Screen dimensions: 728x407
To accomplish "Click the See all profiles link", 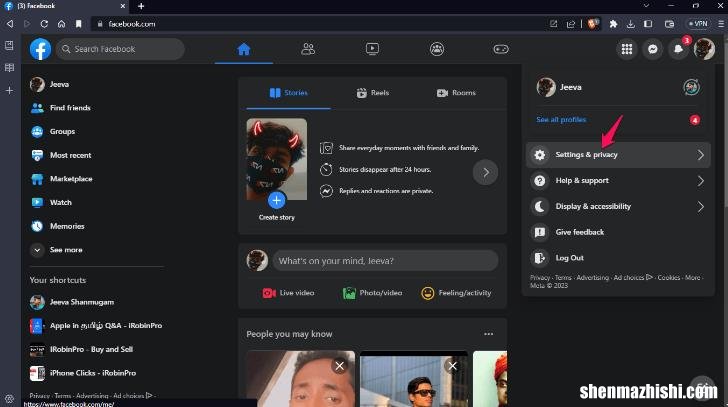I will pos(561,120).
